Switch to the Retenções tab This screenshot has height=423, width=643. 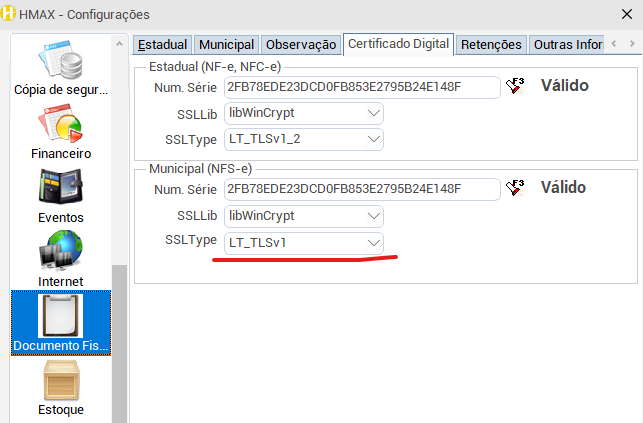point(491,45)
